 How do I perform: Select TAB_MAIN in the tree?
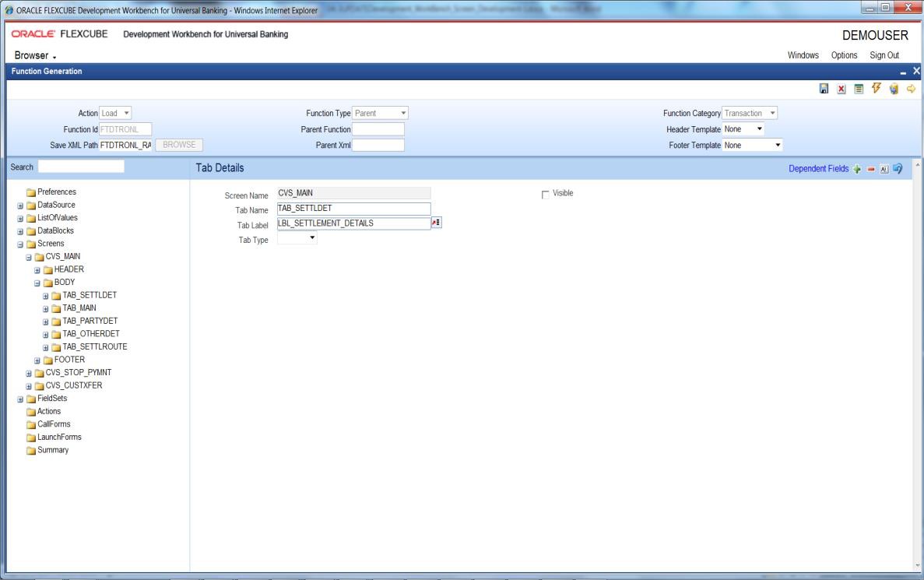[79, 308]
